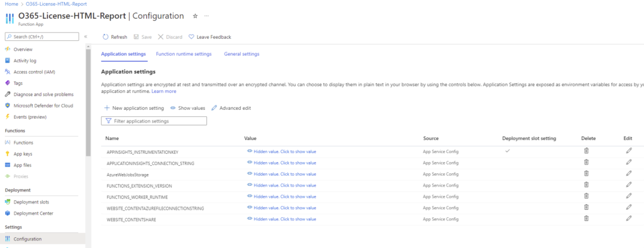Reveal value of WEBSITE_CONTENTAZUREFILECONNECTIONSTRING
The width and height of the screenshot is (644, 248).
[x=281, y=208]
